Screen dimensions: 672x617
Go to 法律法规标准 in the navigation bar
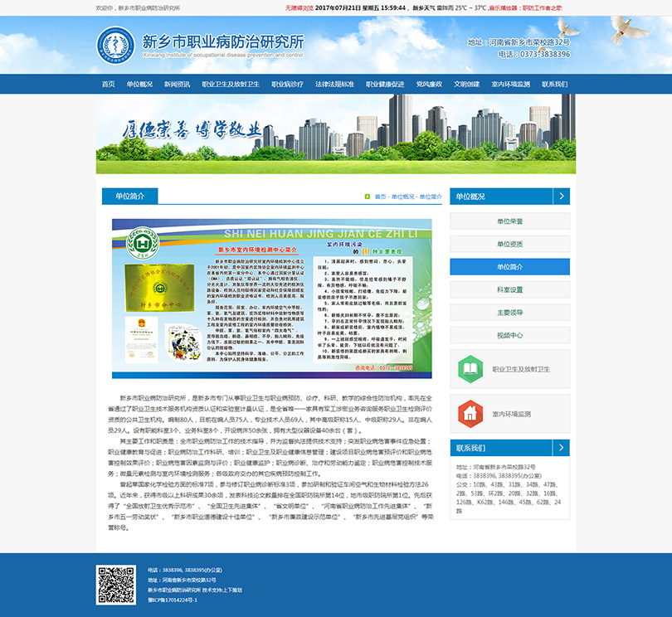334,85
